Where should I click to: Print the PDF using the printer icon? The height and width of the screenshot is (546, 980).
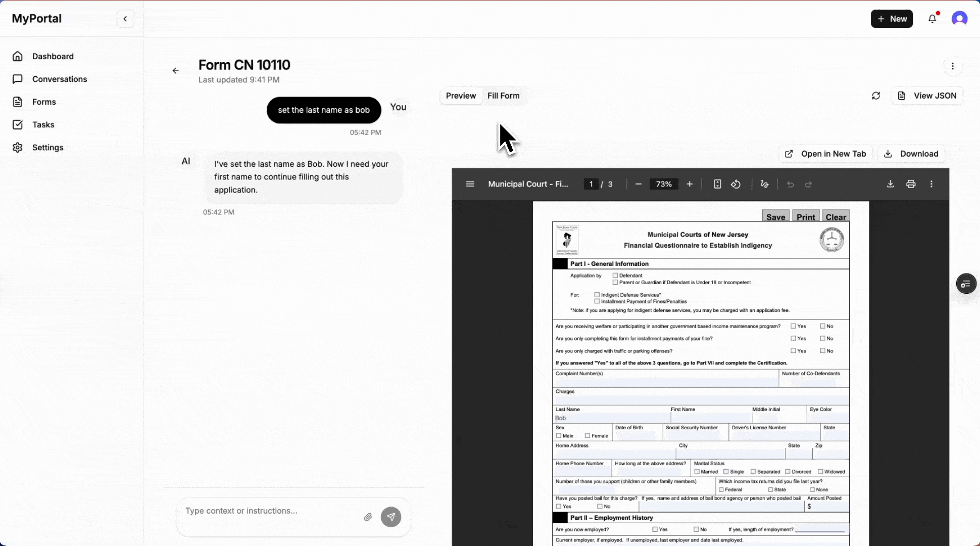(911, 184)
